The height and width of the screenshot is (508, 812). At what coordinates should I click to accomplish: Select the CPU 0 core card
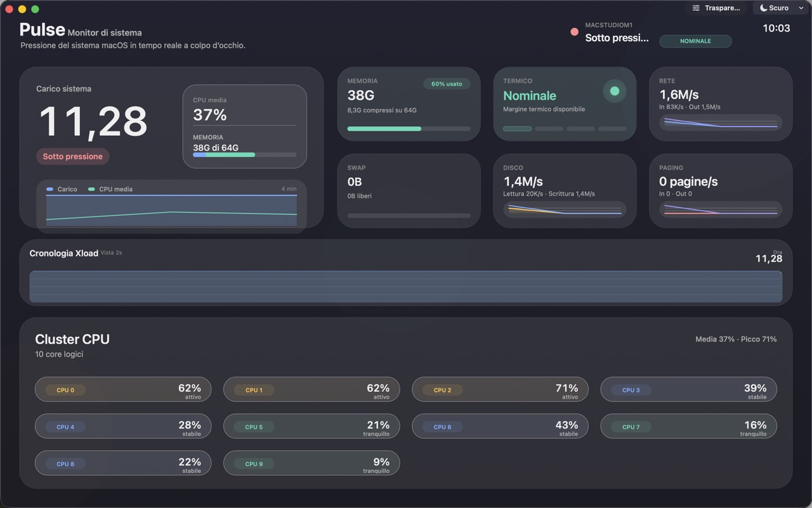tap(123, 389)
